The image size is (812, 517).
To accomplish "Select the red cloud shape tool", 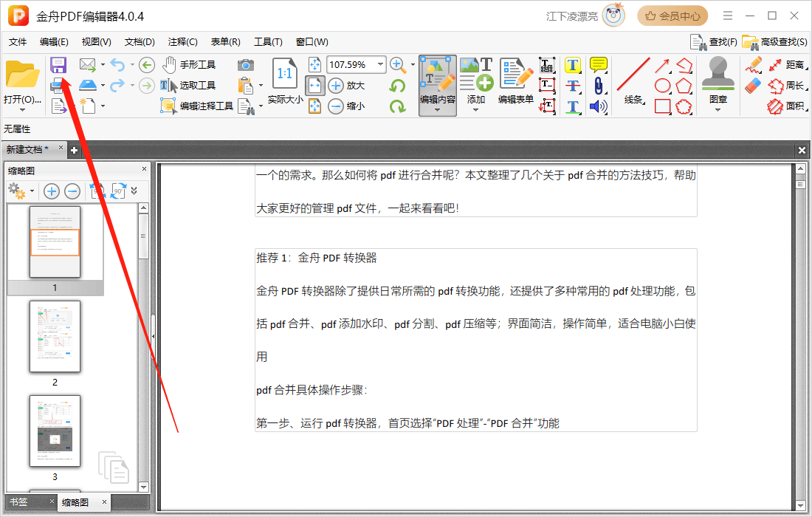I will pos(684,106).
